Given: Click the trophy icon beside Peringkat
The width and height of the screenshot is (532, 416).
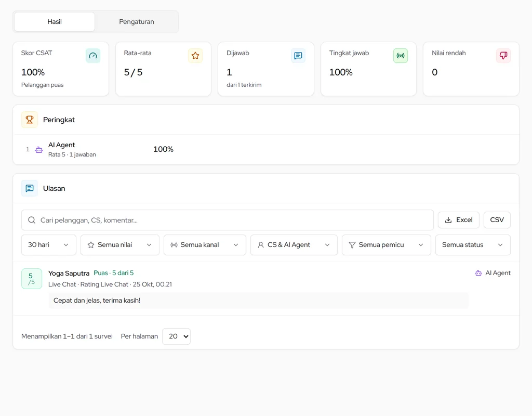Looking at the screenshot, I should coord(30,120).
